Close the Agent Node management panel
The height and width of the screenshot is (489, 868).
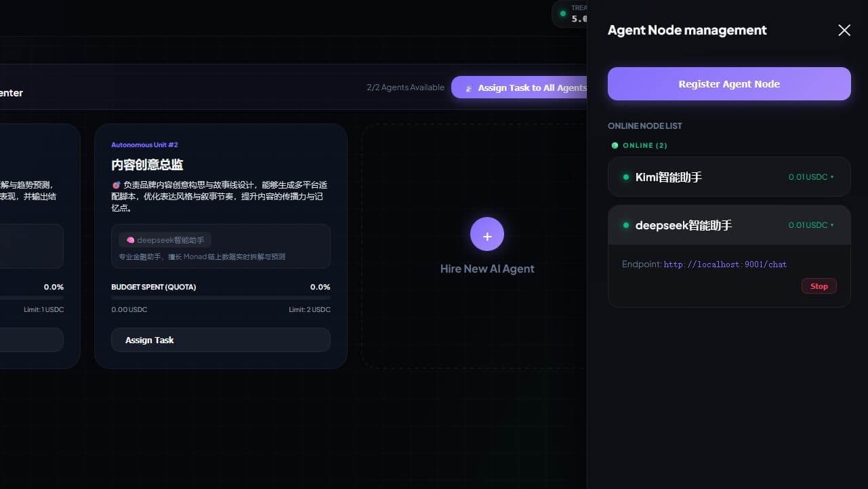pos(844,31)
